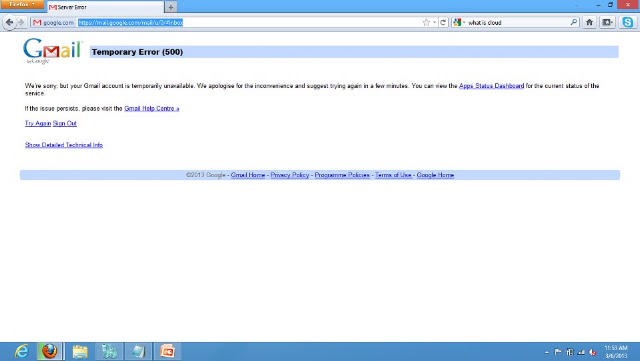This screenshot has height=361, width=640.
Task: Click the Try Again link
Action: 38,123
